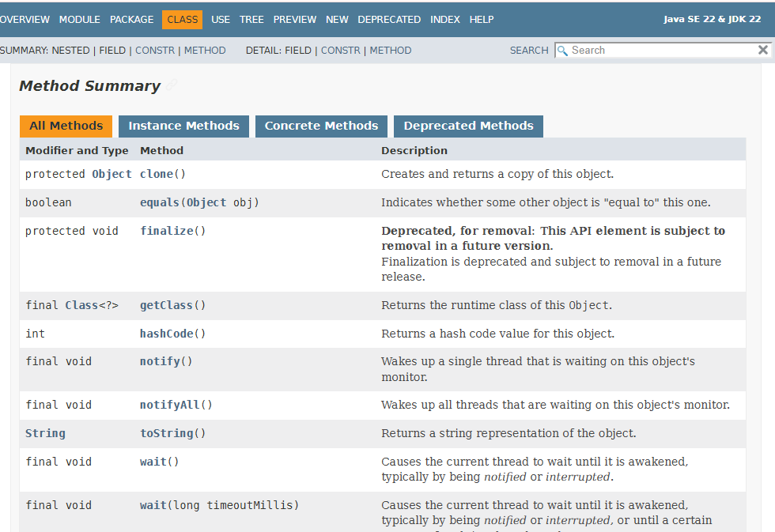
Task: Open the Index page
Action: [x=444, y=20]
